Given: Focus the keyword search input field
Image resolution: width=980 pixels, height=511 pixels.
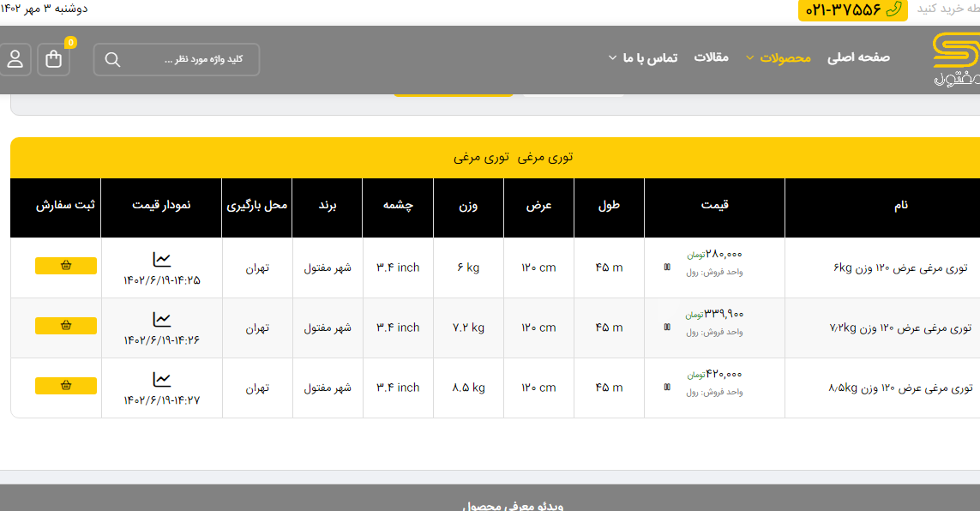Looking at the screenshot, I should tap(193, 59).
